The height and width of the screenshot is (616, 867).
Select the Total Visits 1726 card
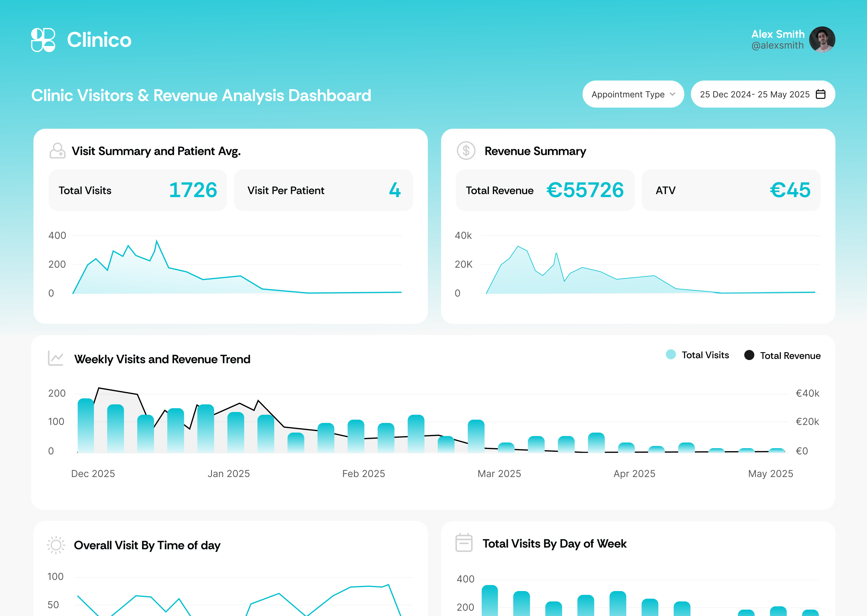pyautogui.click(x=137, y=190)
